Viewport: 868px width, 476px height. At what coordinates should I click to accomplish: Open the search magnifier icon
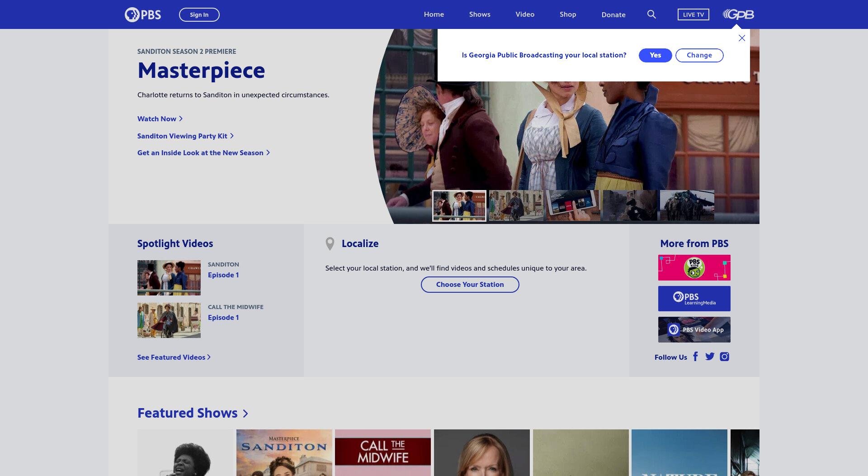(651, 14)
